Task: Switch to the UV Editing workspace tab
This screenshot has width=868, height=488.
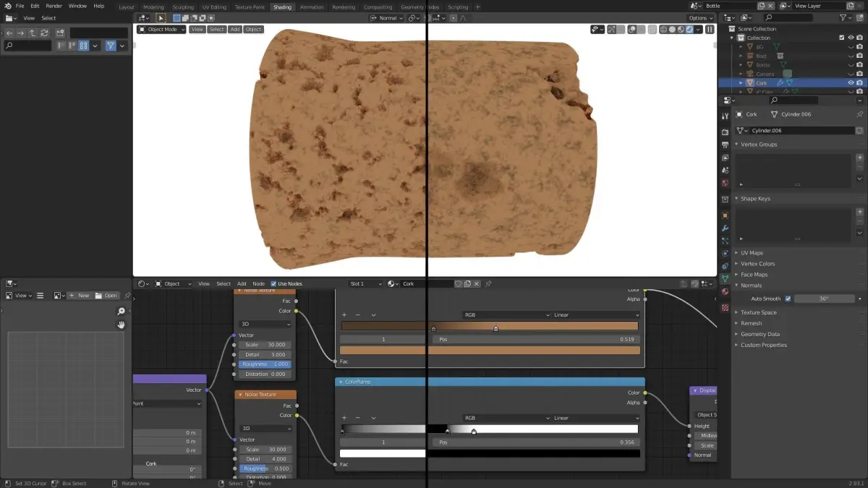Action: [x=214, y=7]
